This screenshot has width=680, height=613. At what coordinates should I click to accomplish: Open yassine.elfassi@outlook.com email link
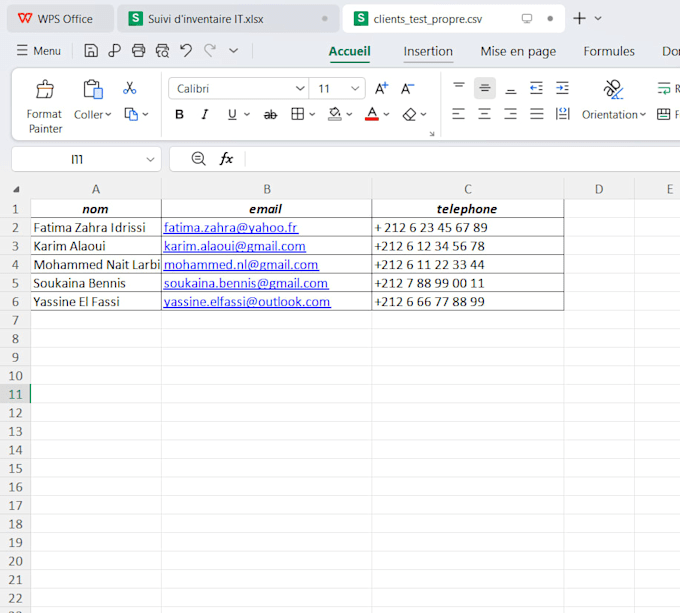coord(247,302)
